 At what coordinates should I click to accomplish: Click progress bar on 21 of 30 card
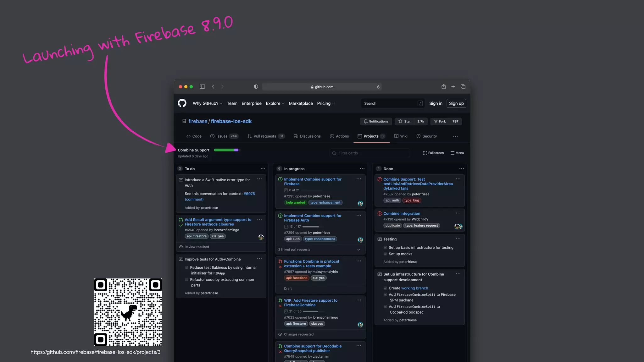click(x=313, y=311)
